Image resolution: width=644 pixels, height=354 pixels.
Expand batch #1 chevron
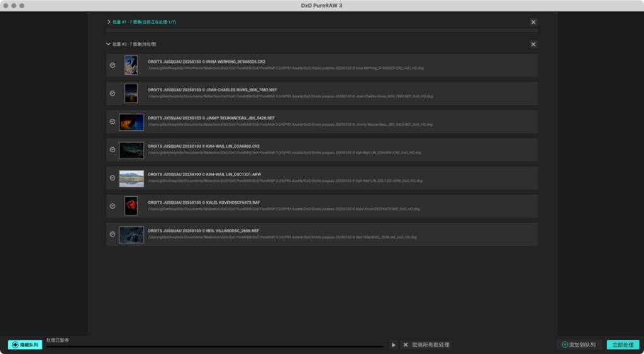(109, 22)
